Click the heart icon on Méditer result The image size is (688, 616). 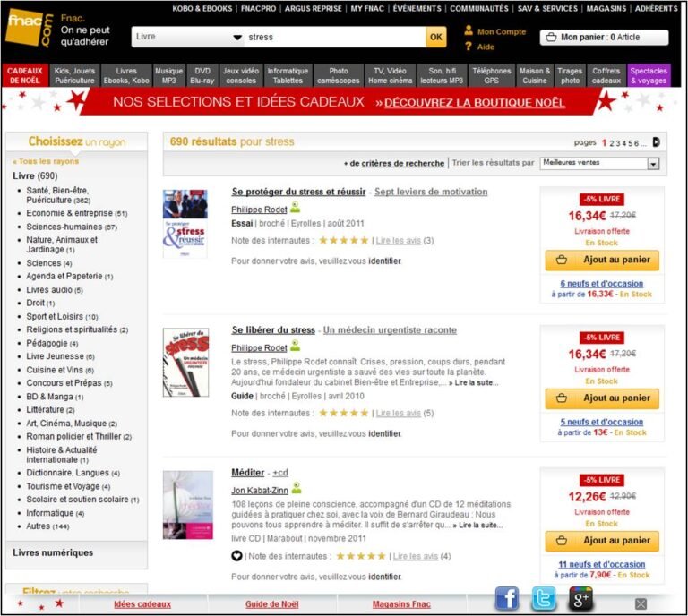[x=236, y=556]
